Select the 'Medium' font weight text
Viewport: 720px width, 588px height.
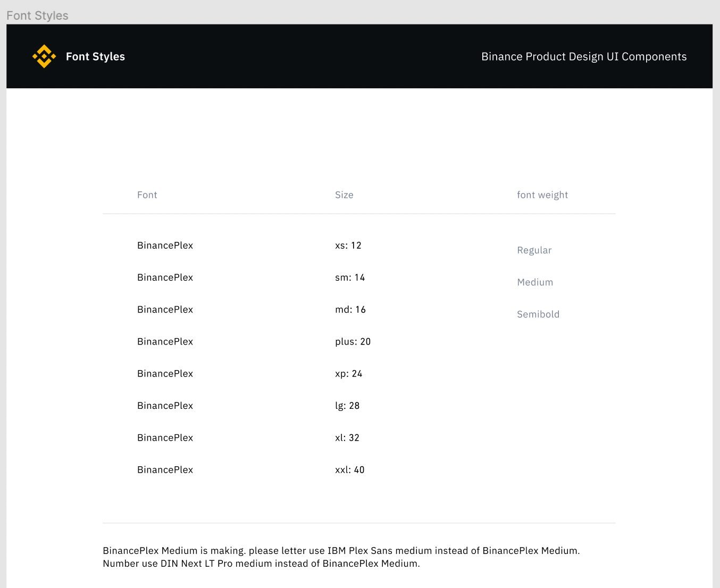tap(535, 282)
